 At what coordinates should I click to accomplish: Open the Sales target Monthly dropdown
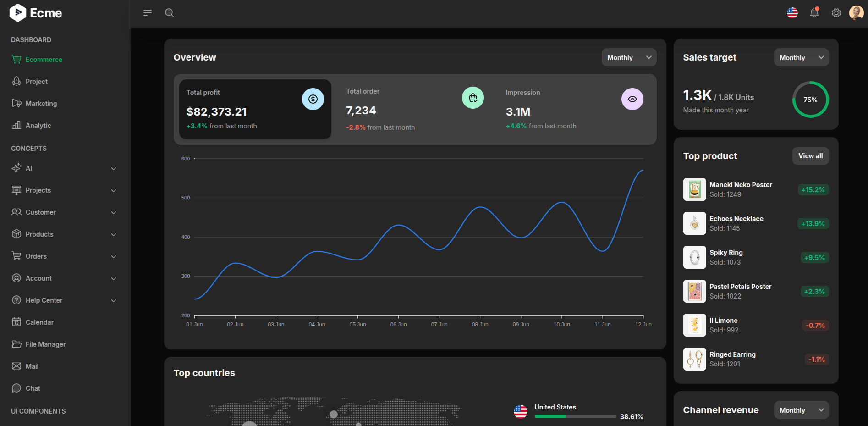pyautogui.click(x=801, y=58)
